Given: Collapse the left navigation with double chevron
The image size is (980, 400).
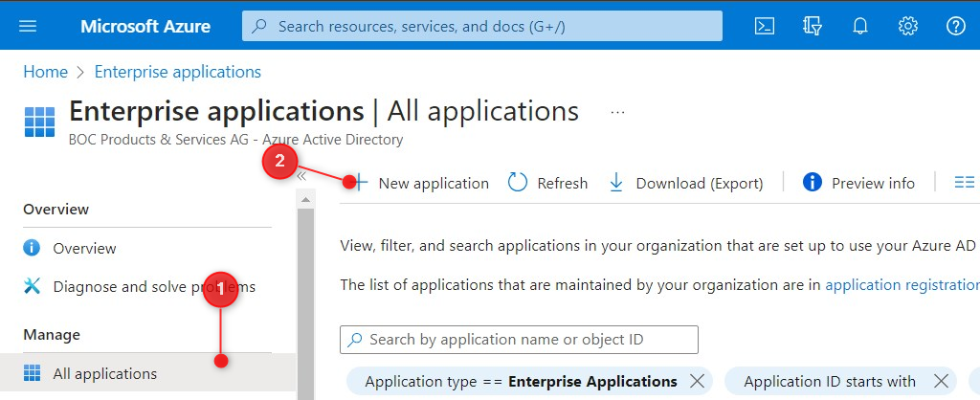Looking at the screenshot, I should point(301,176).
